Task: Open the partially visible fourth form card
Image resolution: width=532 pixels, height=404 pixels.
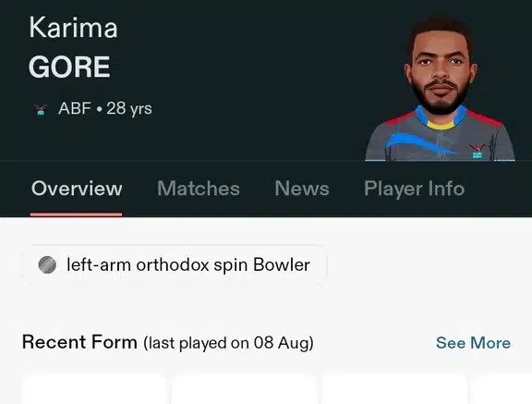Action: pyautogui.click(x=502, y=389)
